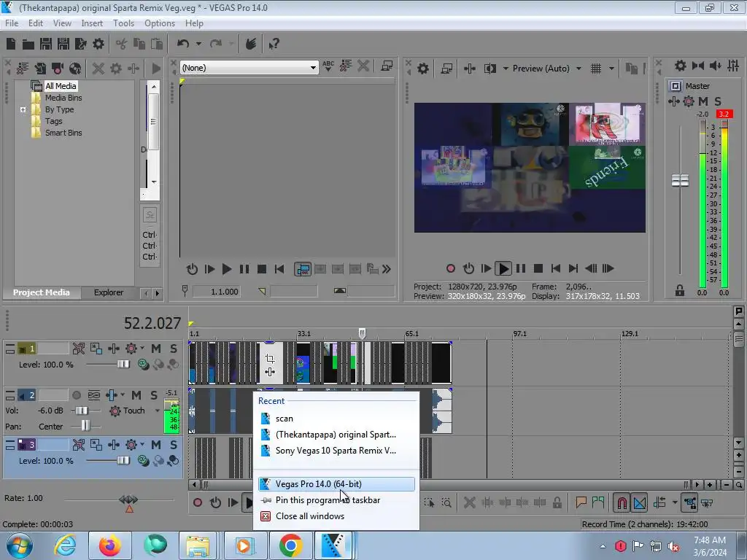Open Video Preview settings gear icon

[422, 69]
